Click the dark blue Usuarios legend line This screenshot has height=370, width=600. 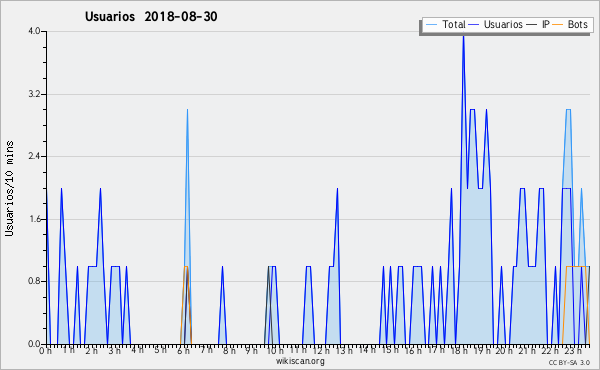(x=474, y=25)
